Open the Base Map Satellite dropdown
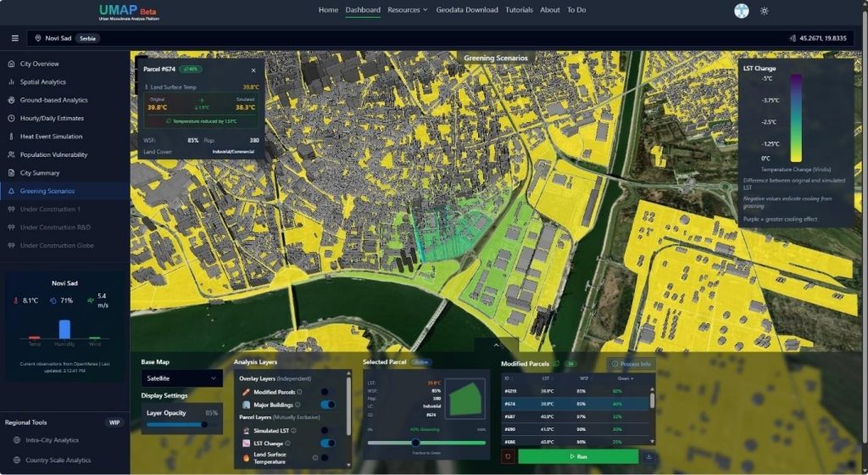 click(181, 378)
